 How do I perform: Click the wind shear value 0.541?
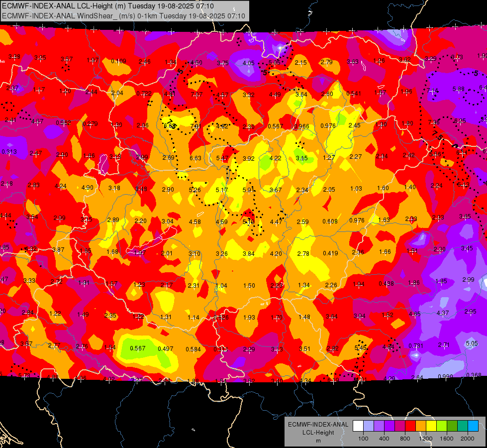point(354,93)
